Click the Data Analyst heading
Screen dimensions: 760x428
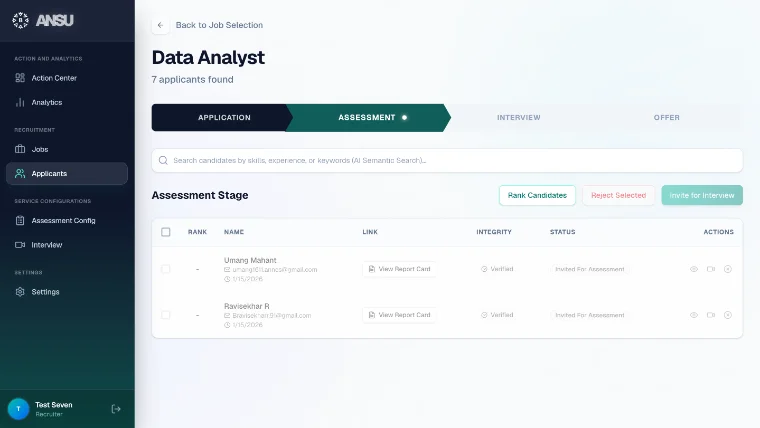tap(208, 58)
